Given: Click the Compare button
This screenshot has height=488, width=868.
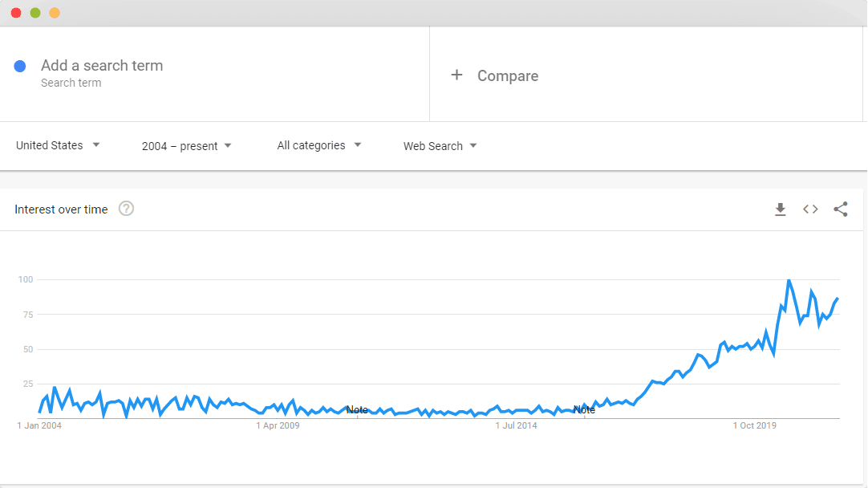Looking at the screenshot, I should (x=508, y=76).
